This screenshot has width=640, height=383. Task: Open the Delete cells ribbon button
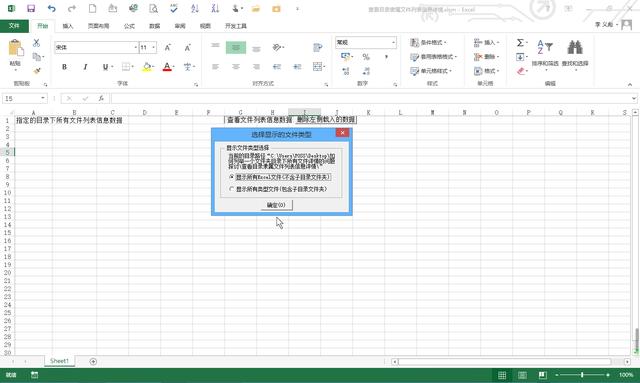[x=487, y=57]
